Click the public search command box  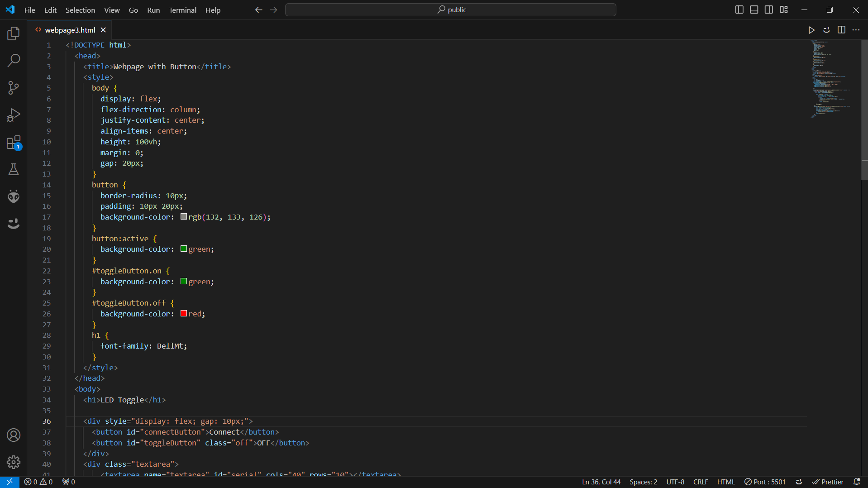450,10
